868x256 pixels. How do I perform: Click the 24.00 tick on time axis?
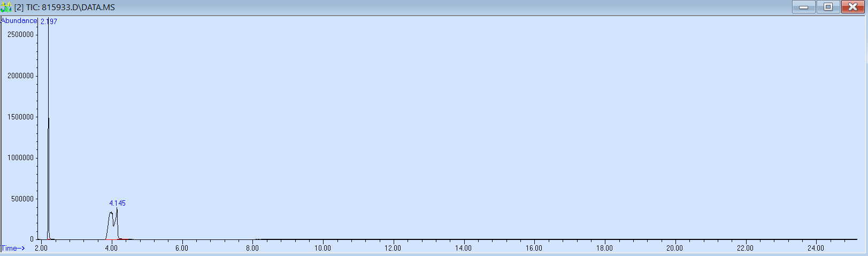pos(815,248)
